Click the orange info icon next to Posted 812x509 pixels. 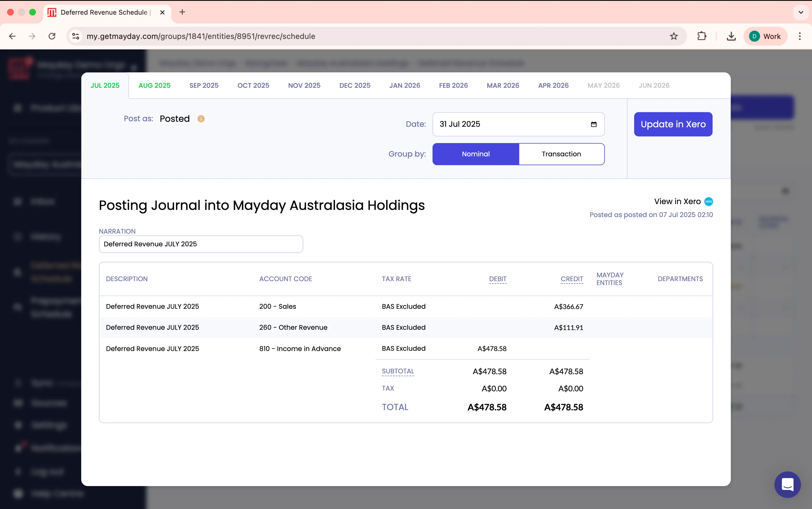click(x=201, y=119)
